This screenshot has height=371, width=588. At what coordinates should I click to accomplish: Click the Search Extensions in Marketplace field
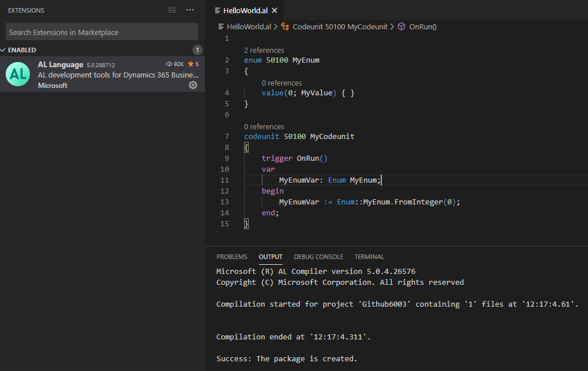pyautogui.click(x=101, y=32)
